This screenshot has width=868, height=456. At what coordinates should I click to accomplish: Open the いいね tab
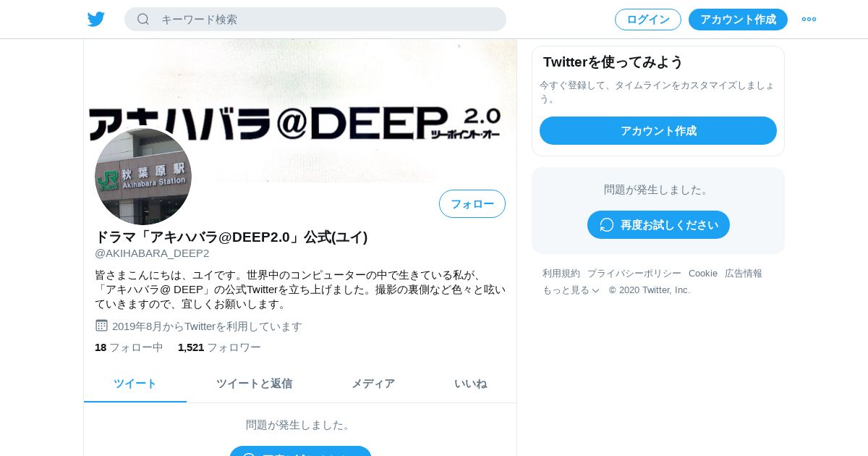[471, 384]
